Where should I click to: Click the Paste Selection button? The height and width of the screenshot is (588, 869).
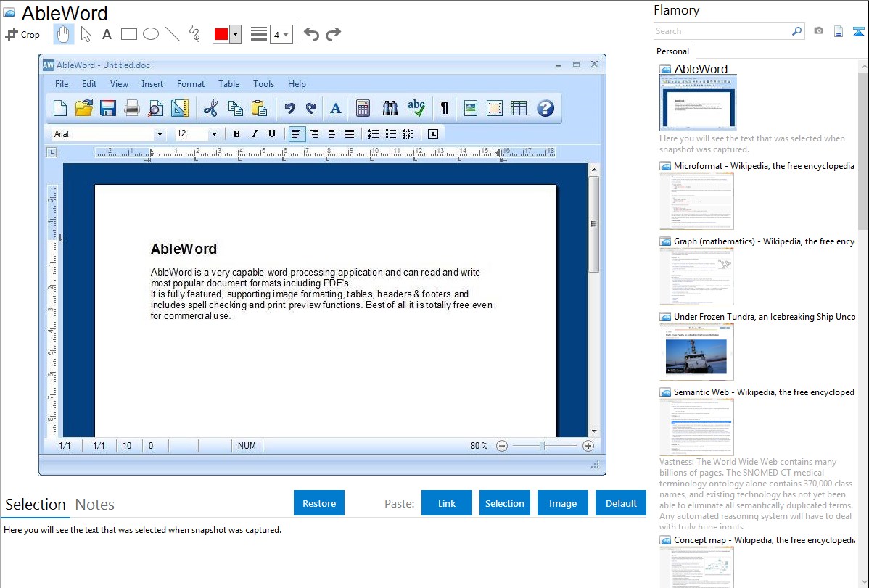tap(504, 503)
